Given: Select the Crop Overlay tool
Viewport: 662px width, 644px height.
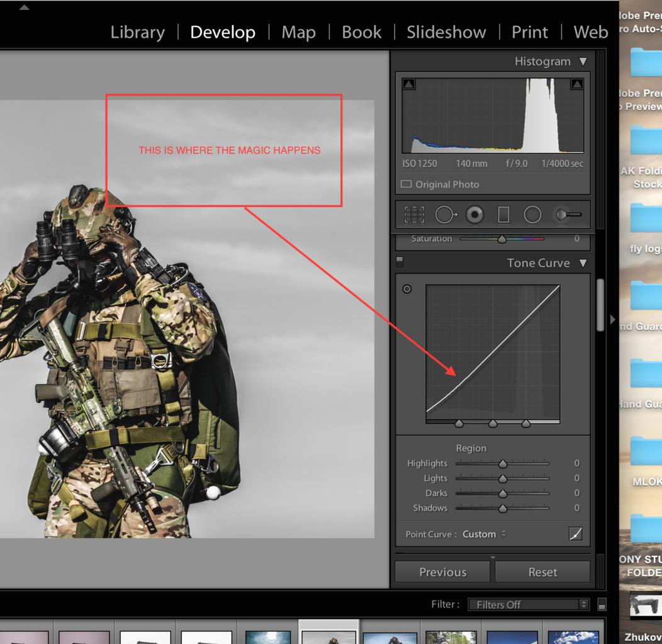Looking at the screenshot, I should point(414,215).
